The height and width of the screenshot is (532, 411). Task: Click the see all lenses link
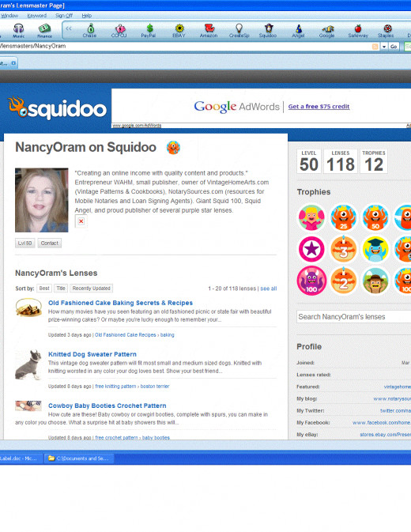[269, 289]
